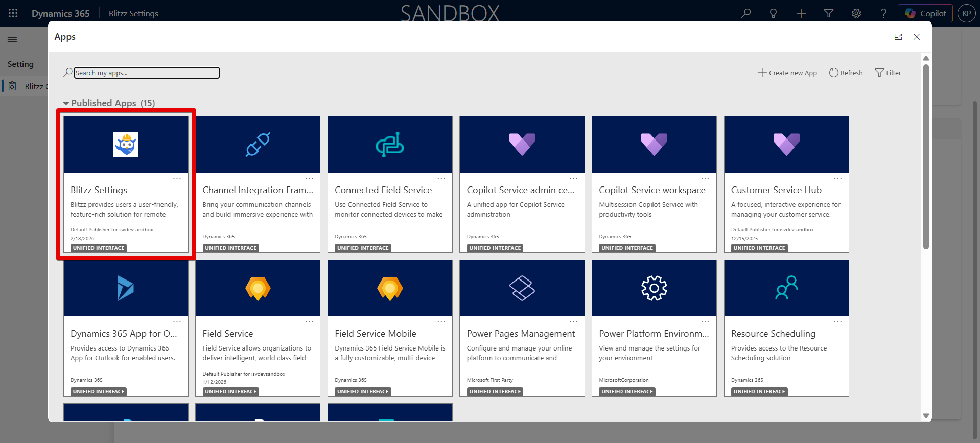Open Customer Service Hub heart icon
The height and width of the screenshot is (443, 980).
[x=786, y=145]
